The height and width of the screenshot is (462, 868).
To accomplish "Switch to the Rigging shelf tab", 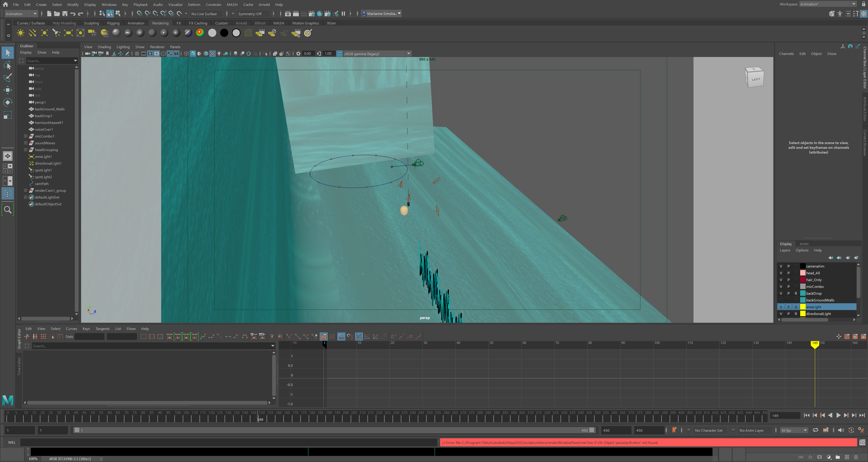I will [113, 23].
